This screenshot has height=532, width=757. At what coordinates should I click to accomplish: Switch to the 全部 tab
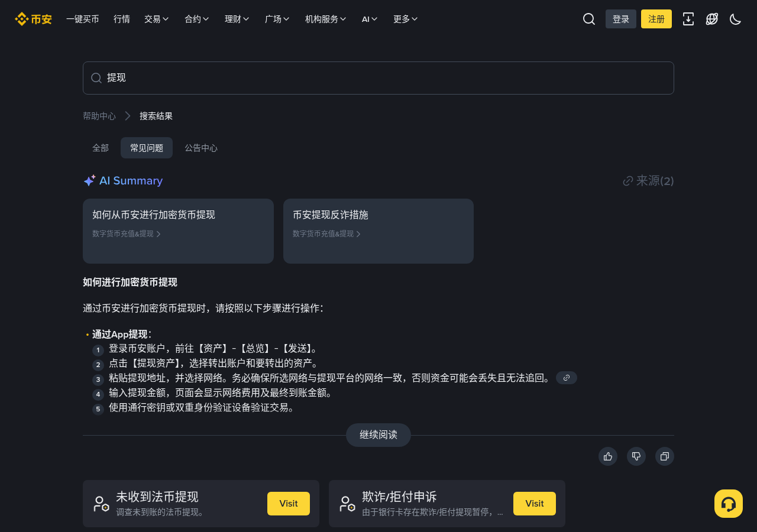[x=101, y=148]
